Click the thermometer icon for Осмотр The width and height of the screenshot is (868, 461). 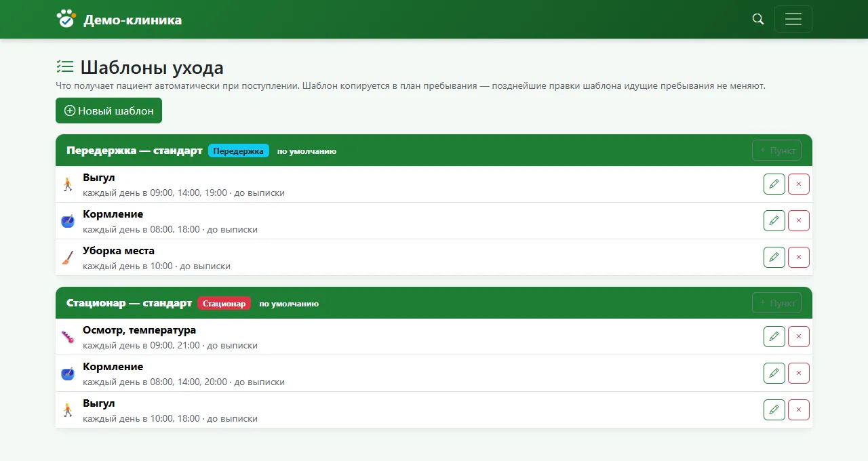[67, 337]
